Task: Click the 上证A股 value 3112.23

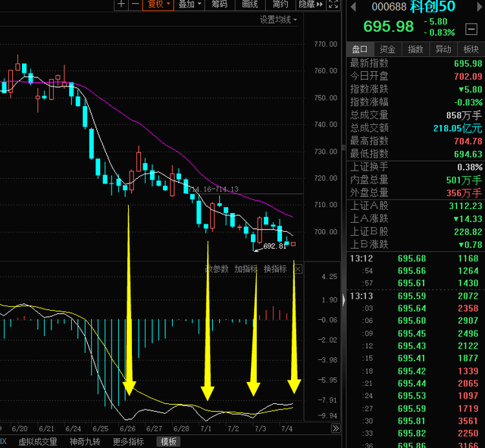Action: (x=465, y=205)
